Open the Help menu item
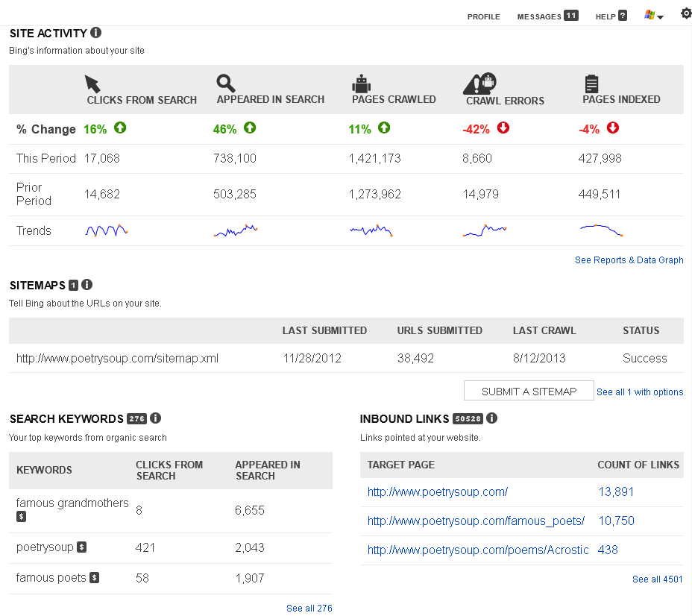This screenshot has width=692, height=616. pos(605,16)
